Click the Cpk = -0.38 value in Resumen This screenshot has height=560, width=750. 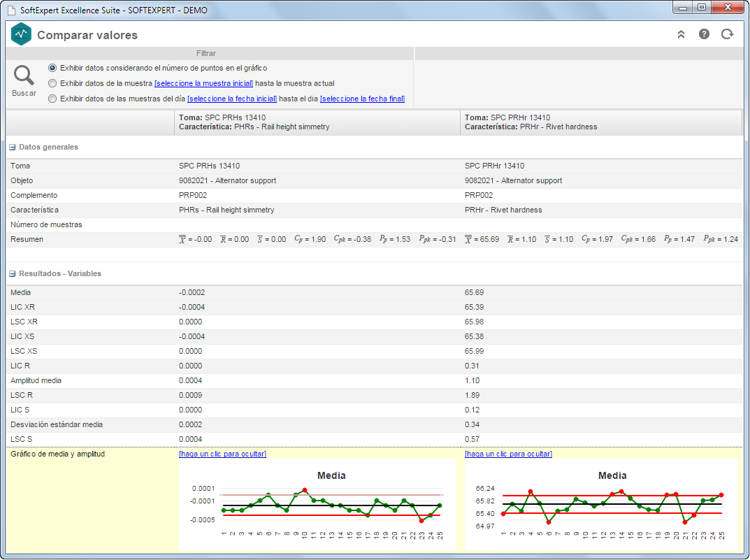pos(352,239)
